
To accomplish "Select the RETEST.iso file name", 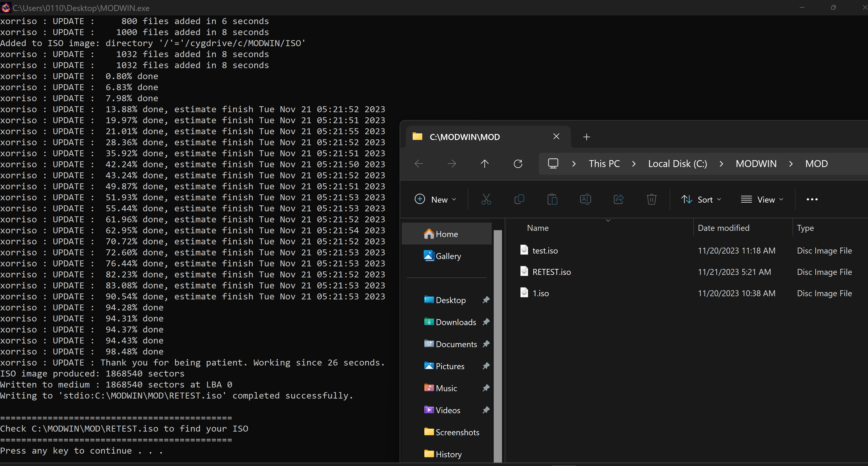I will click(551, 272).
